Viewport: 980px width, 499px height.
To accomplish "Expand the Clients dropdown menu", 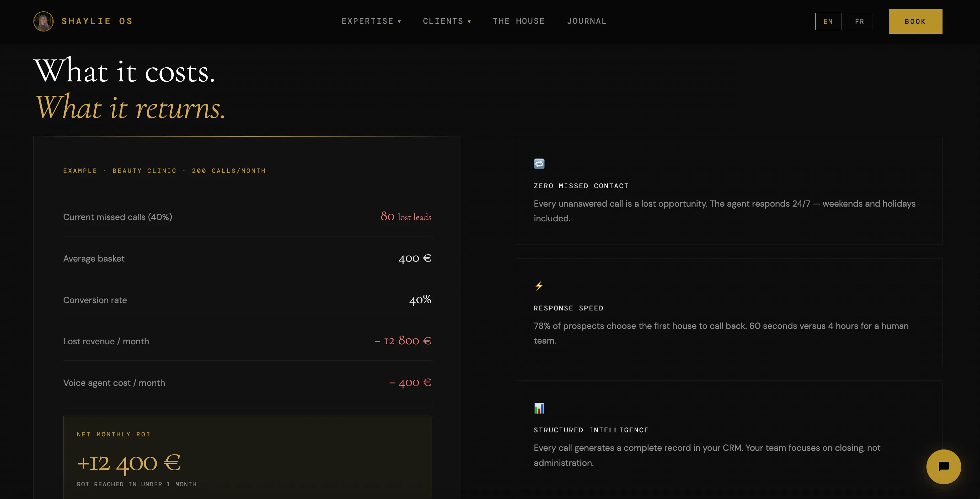I will 447,21.
